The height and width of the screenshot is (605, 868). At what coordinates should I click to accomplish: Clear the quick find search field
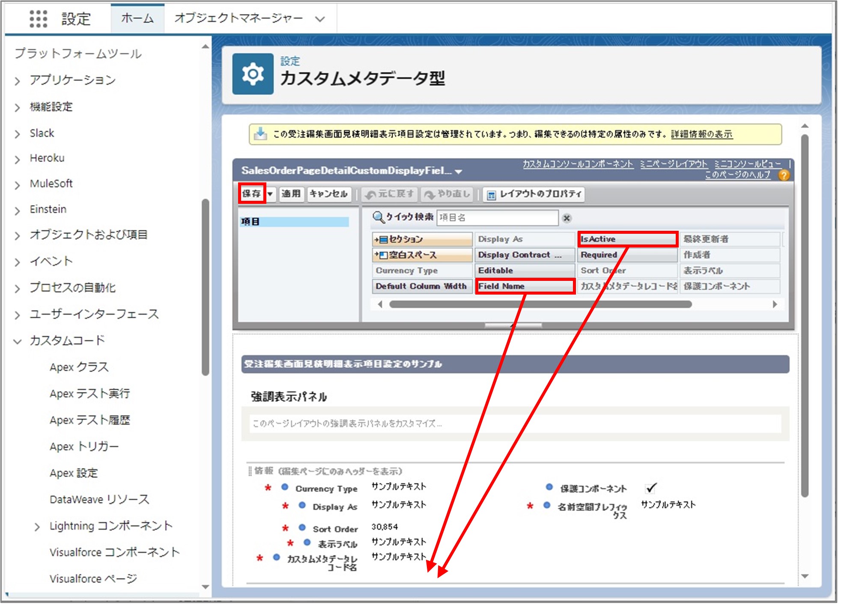567,218
